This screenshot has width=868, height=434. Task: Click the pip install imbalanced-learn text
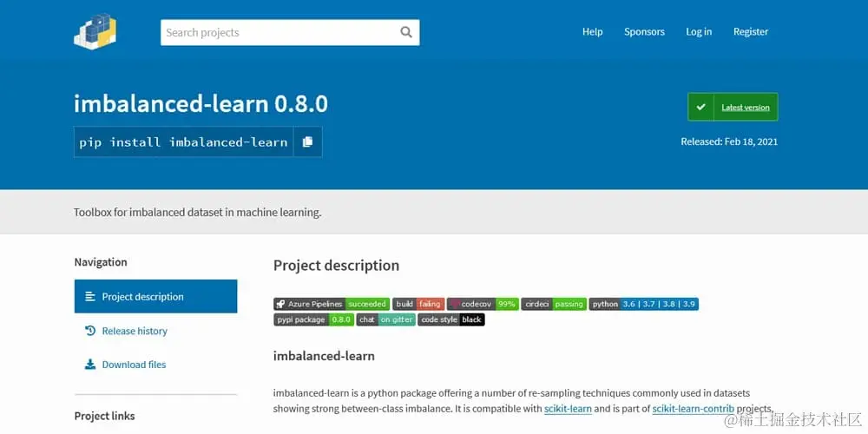point(183,142)
